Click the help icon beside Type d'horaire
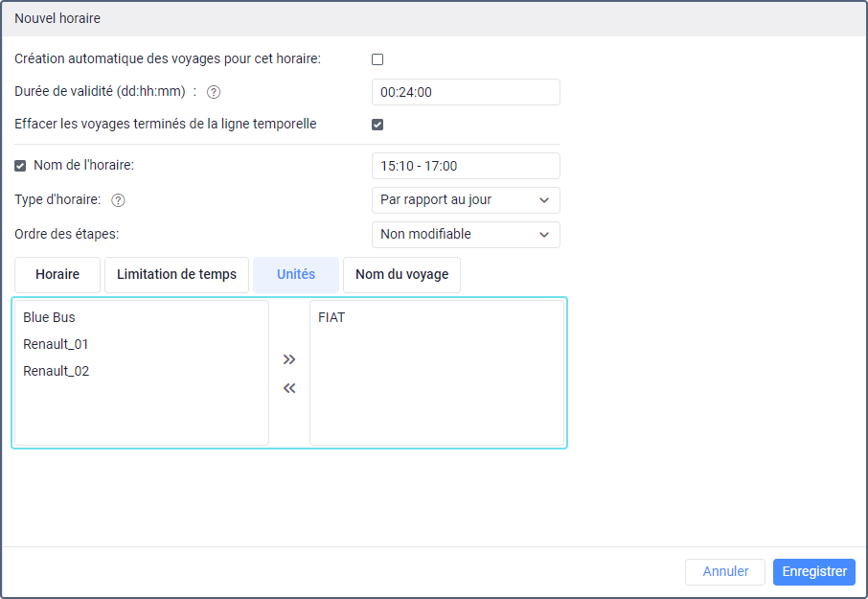This screenshot has height=599, width=868. click(118, 200)
